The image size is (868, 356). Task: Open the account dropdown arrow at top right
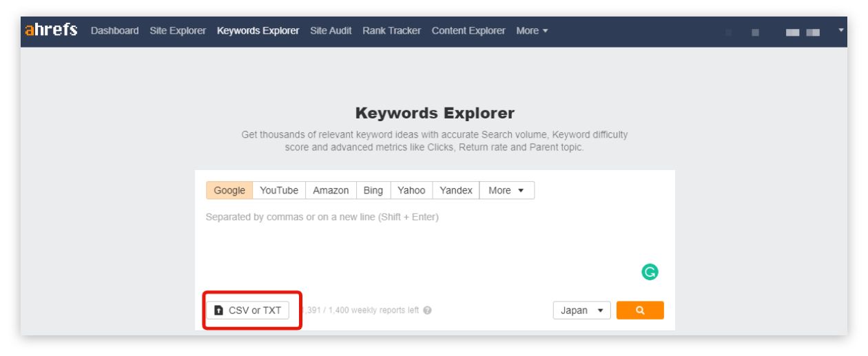click(840, 30)
